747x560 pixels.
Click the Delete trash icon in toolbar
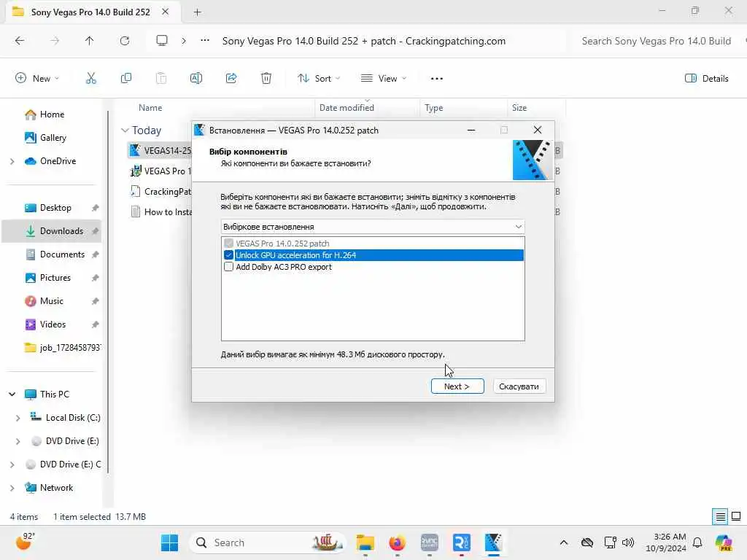266,78
